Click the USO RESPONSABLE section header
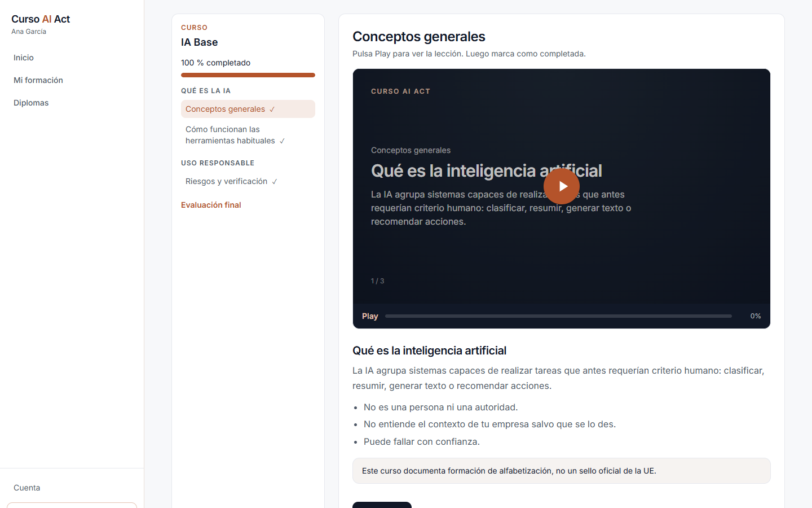 (218, 163)
